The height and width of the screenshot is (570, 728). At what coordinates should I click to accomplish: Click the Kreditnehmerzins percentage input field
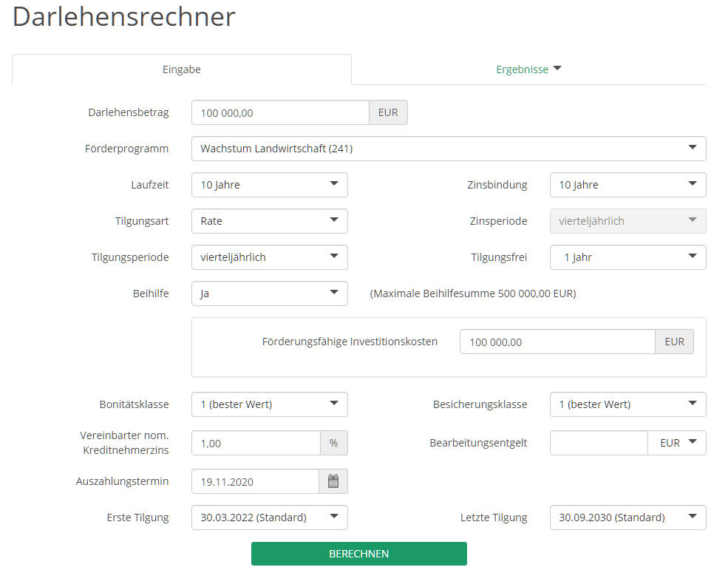pos(256,443)
